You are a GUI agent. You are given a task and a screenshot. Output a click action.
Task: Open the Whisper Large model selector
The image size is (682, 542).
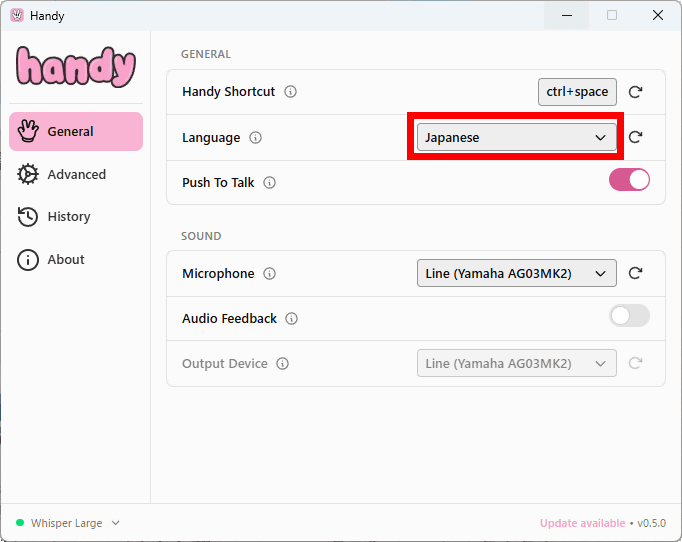tap(68, 523)
